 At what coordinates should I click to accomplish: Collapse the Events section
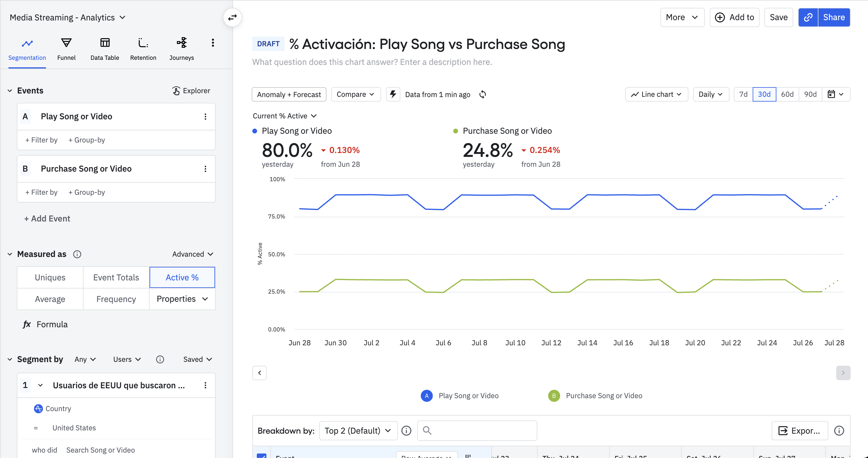(10, 91)
